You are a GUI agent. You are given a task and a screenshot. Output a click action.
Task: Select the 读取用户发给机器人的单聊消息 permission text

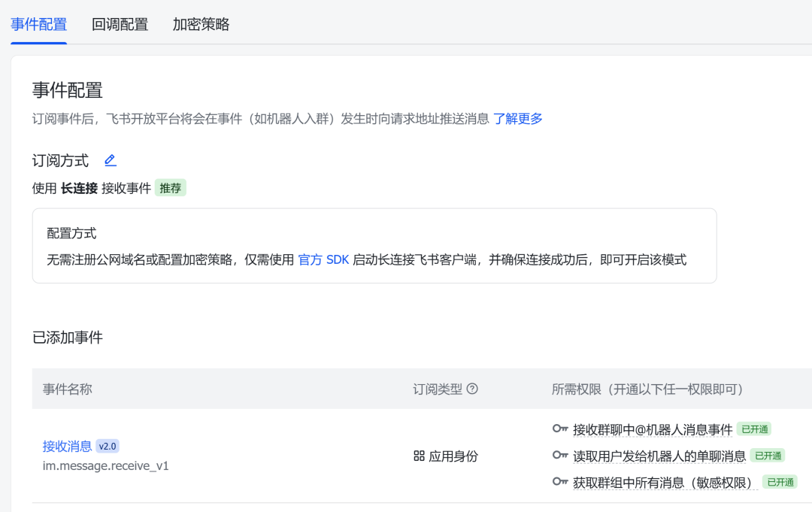pos(659,456)
